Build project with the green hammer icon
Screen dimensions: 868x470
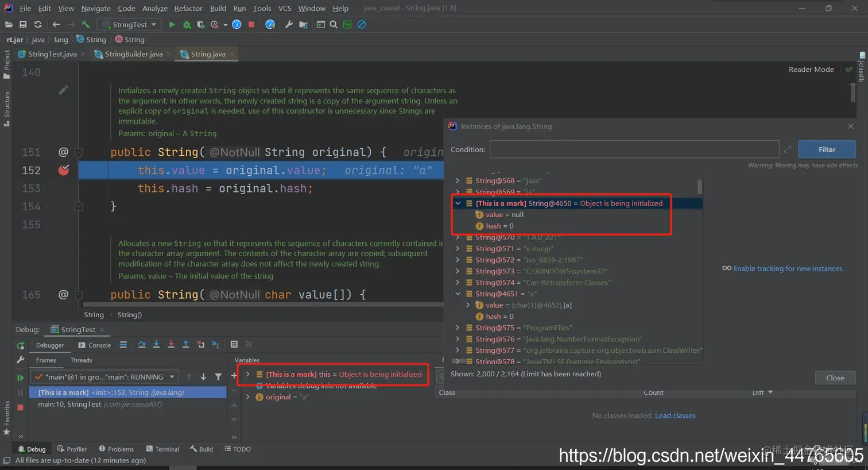tap(86, 25)
